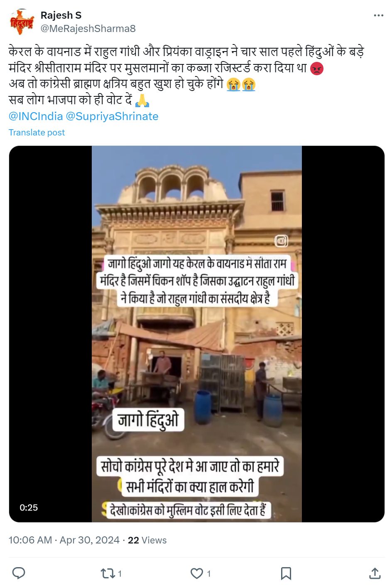Like the post with heart icon
This screenshot has height=585, width=392.
196,574
